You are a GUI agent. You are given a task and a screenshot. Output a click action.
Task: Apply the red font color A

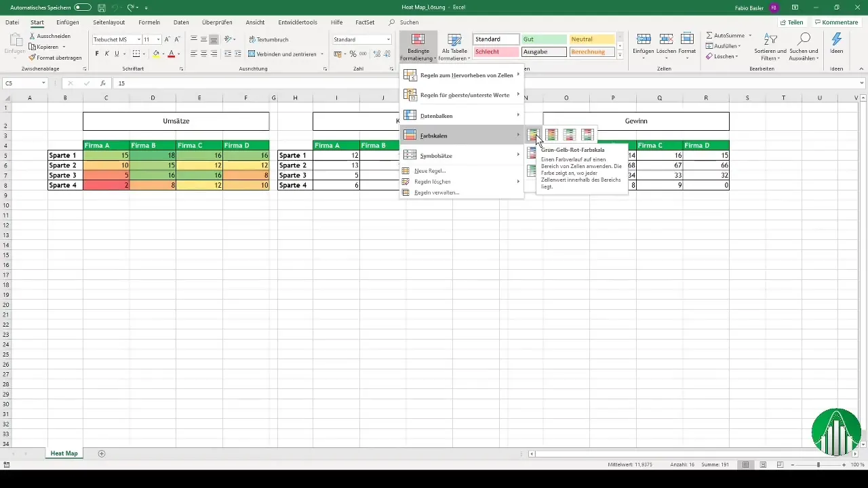tap(172, 54)
